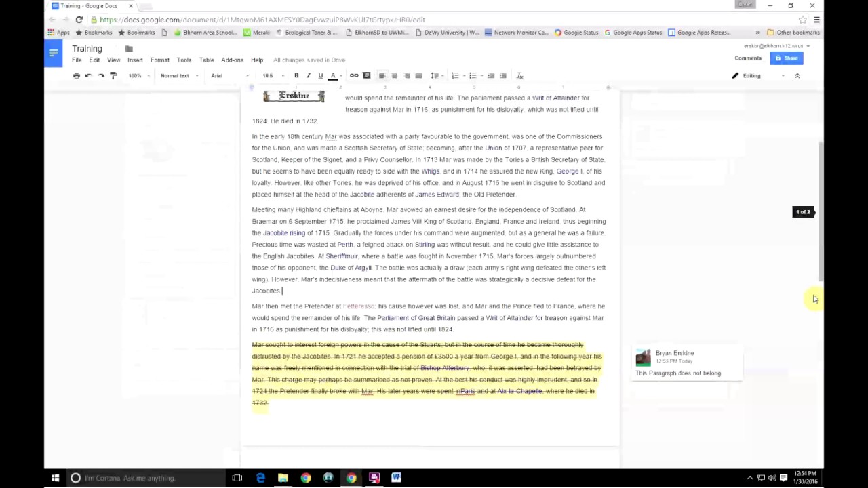Click the Increase indent icon

pos(503,75)
